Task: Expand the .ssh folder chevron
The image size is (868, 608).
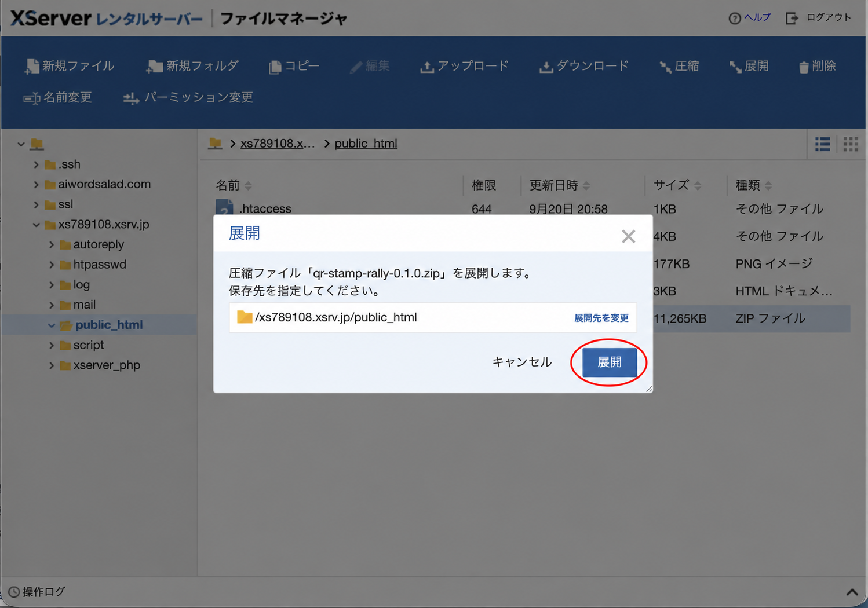Action: (36, 164)
